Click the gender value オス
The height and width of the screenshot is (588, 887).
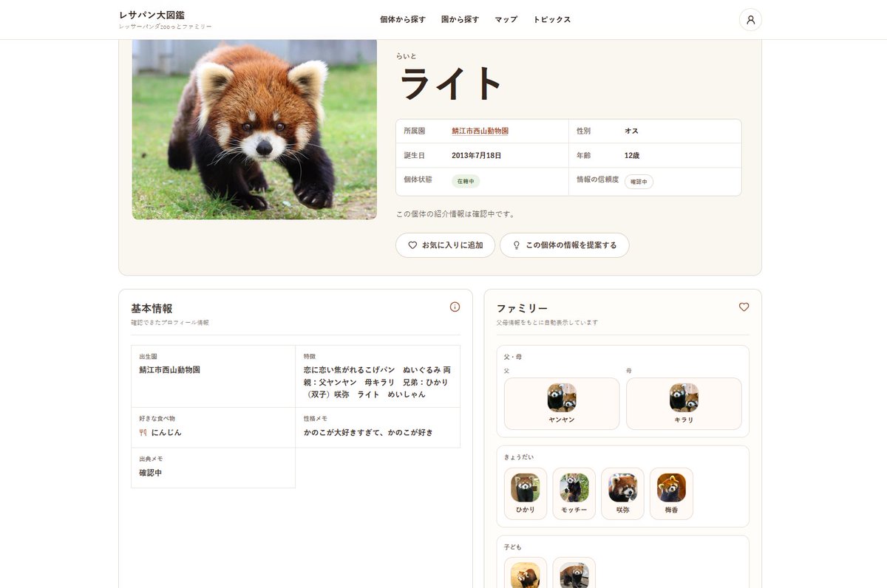(x=631, y=131)
